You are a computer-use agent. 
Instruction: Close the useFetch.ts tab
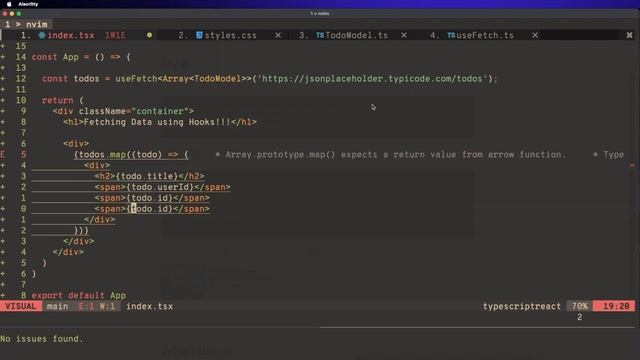tap(535, 36)
